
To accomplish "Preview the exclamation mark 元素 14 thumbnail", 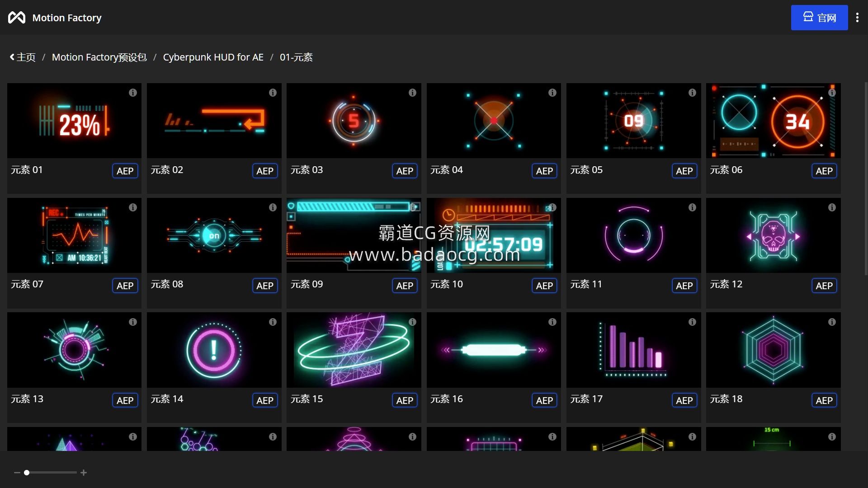I will click(214, 350).
